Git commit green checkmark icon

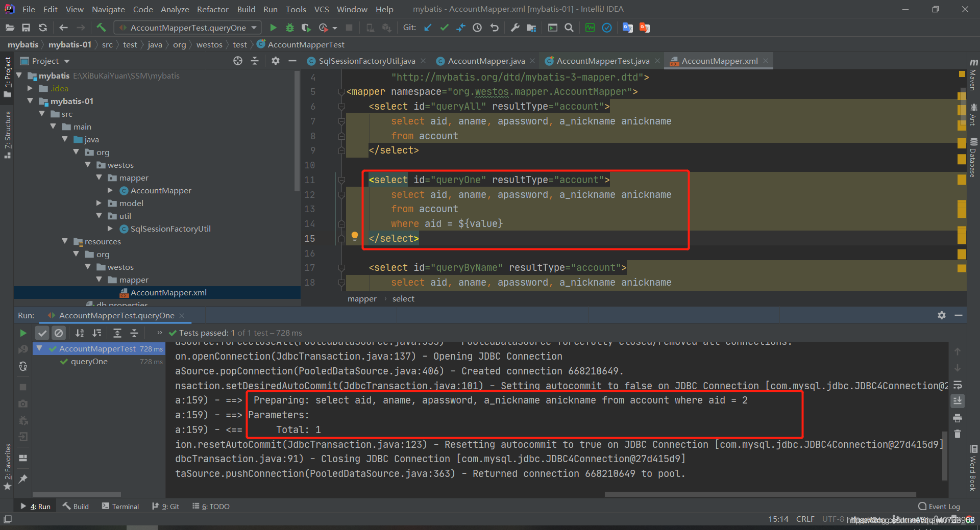click(444, 28)
